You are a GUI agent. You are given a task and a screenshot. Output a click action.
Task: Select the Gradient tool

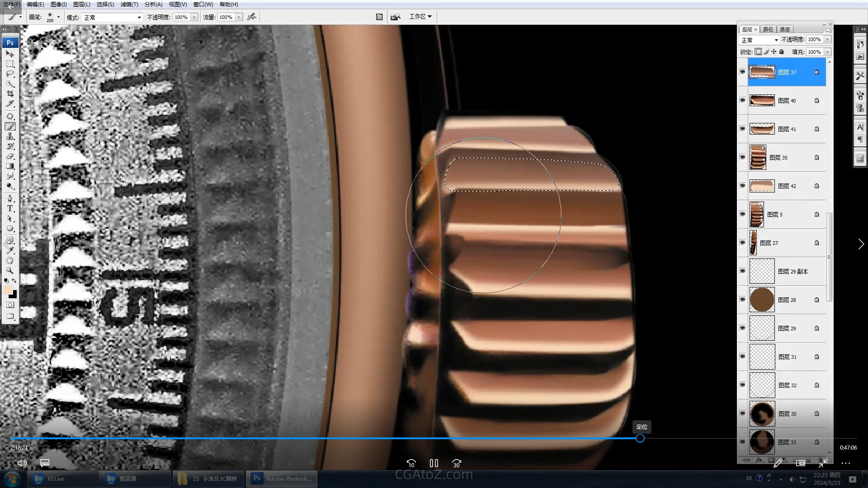coord(10,166)
